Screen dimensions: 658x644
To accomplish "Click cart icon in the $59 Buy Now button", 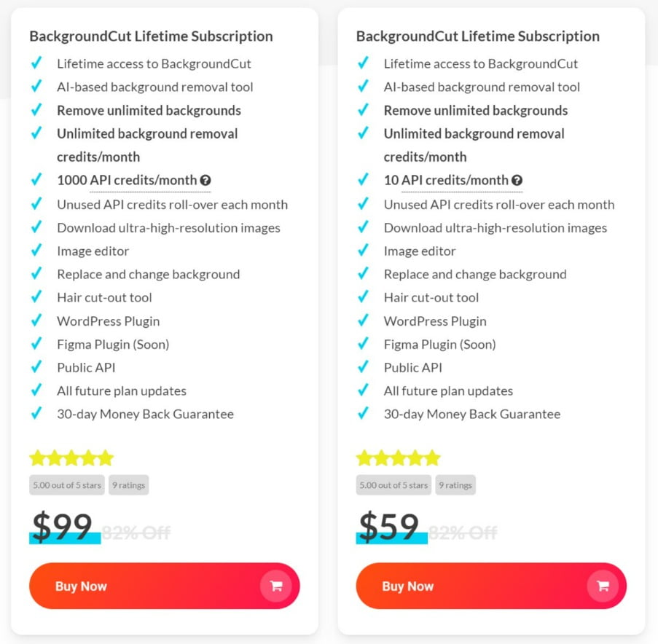I will click(603, 586).
